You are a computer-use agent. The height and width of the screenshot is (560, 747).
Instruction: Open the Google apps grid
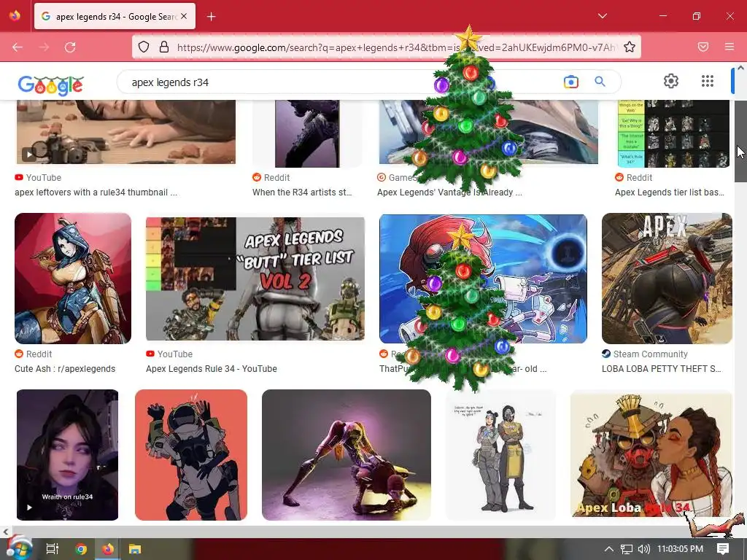(708, 81)
